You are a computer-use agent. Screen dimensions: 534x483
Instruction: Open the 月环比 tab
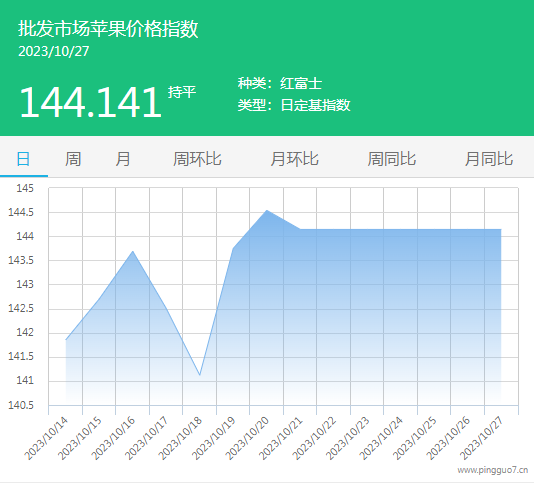pyautogui.click(x=295, y=159)
